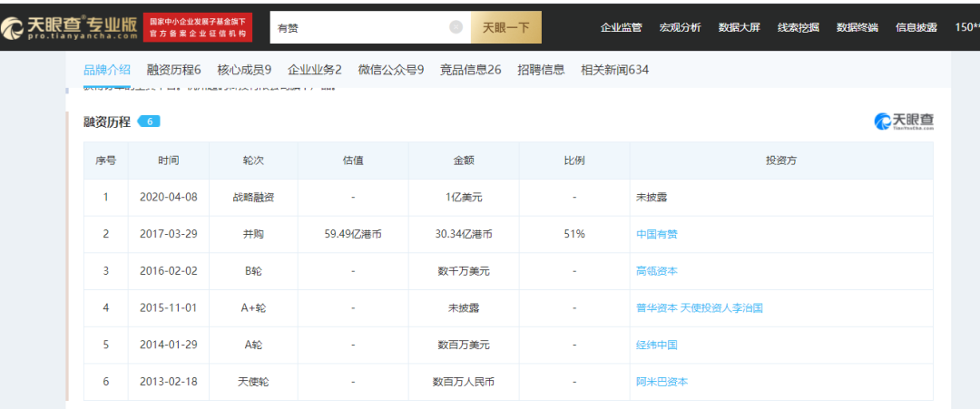Click the red 官方备案企业征信机构 badge
The width and height of the screenshot is (980, 409).
pos(198,27)
